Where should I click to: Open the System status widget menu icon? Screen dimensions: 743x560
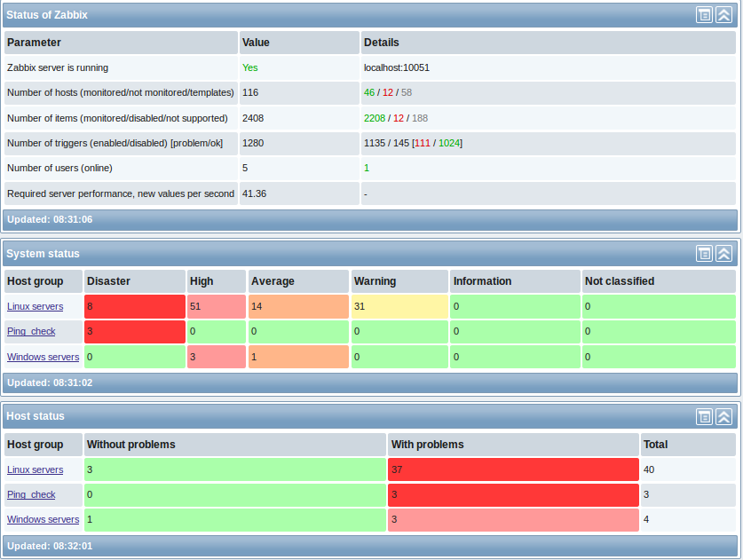pyautogui.click(x=704, y=254)
